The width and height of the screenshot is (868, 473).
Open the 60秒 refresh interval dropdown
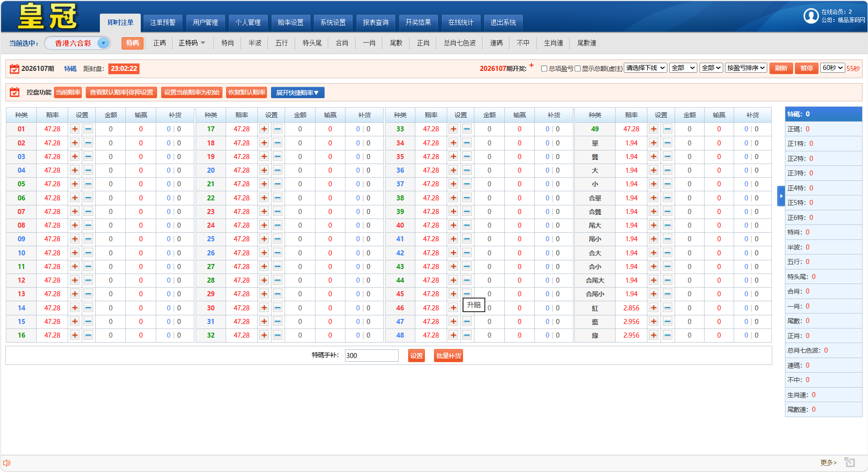pos(832,68)
